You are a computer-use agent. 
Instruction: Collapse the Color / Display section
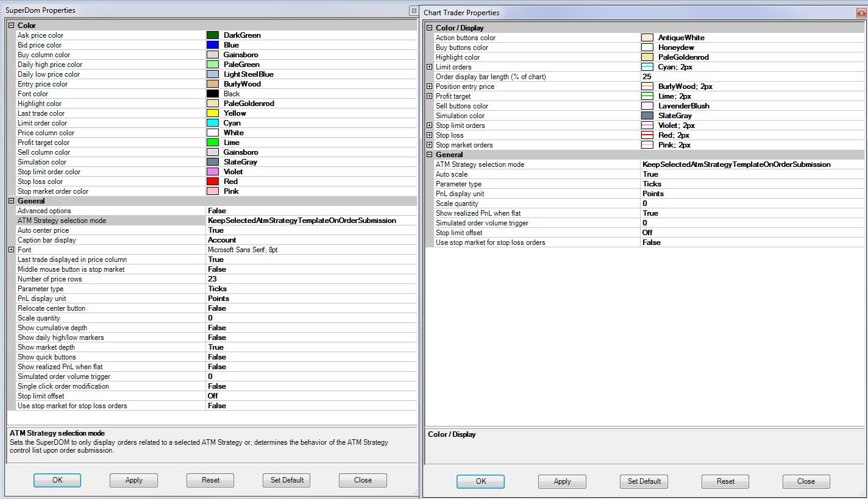click(430, 28)
